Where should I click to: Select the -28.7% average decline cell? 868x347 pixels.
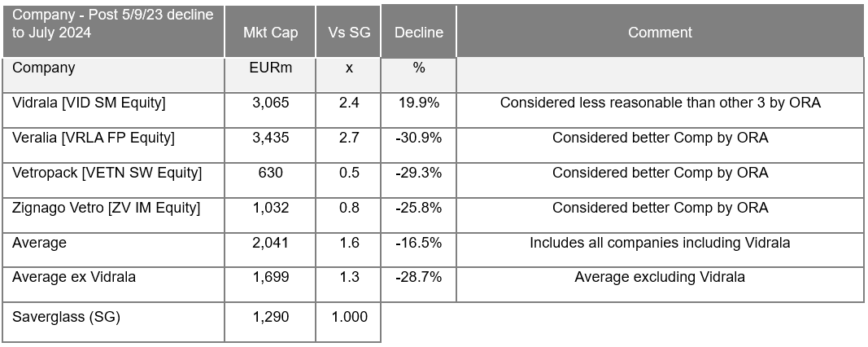tap(419, 277)
